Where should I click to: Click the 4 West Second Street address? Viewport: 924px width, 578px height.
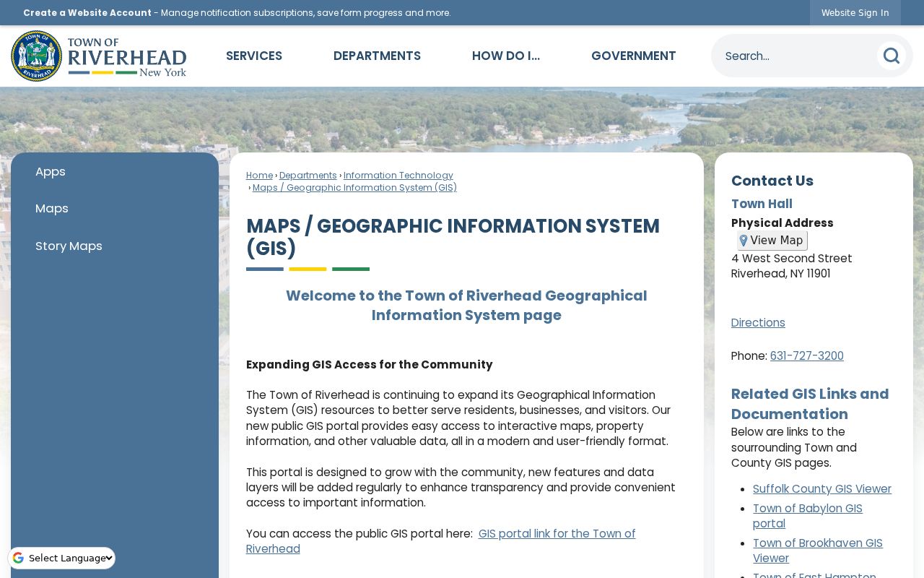click(791, 259)
